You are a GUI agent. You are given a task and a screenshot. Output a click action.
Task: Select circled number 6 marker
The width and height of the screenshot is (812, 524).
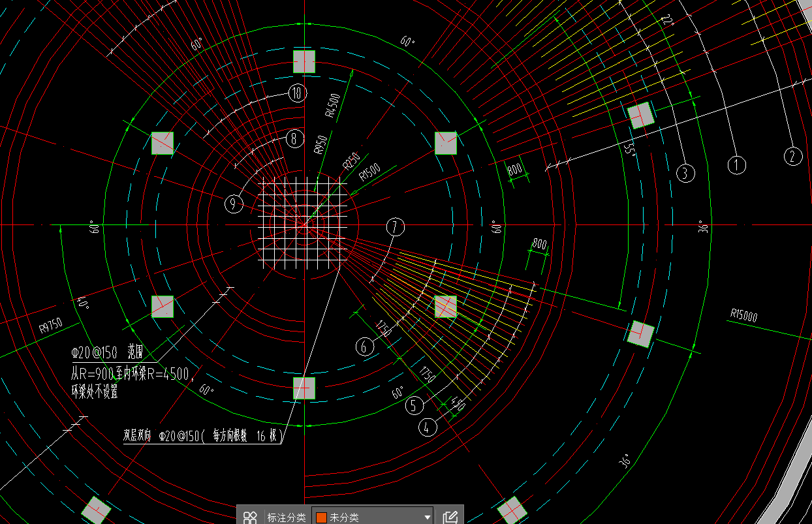(364, 347)
